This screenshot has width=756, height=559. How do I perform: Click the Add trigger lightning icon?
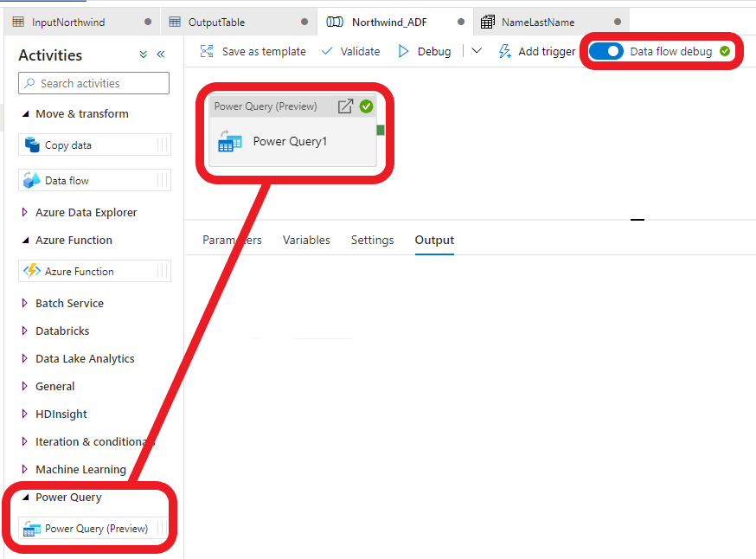(x=505, y=51)
